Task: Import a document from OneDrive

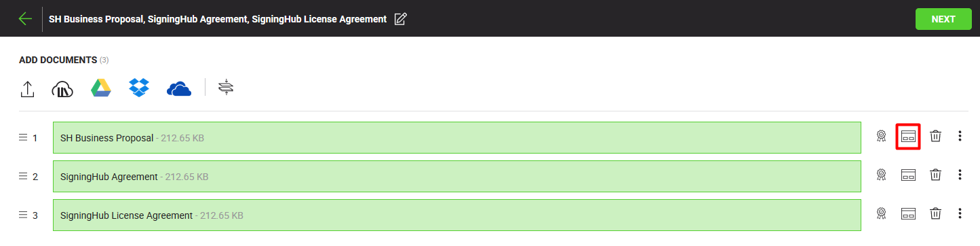Action: click(x=179, y=88)
